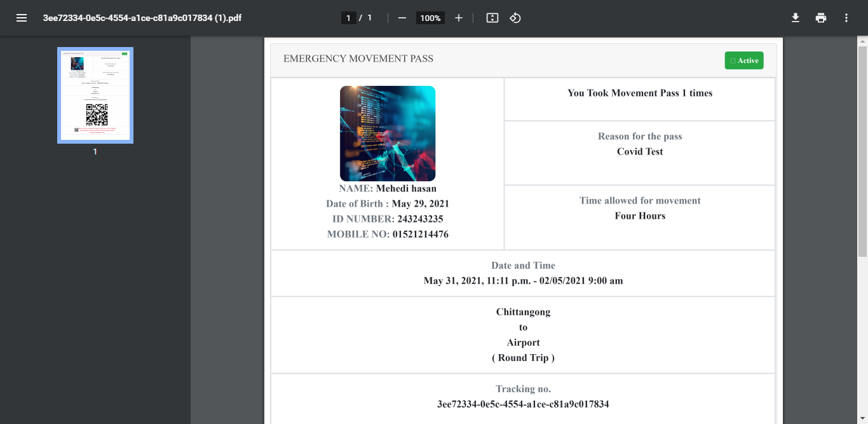
Task: Open the sidebar hamburger menu
Action: click(22, 18)
